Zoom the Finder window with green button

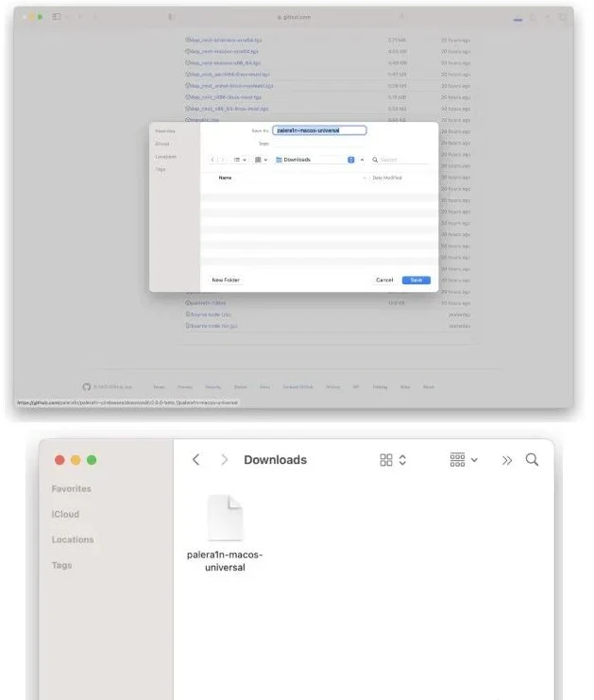click(92, 460)
